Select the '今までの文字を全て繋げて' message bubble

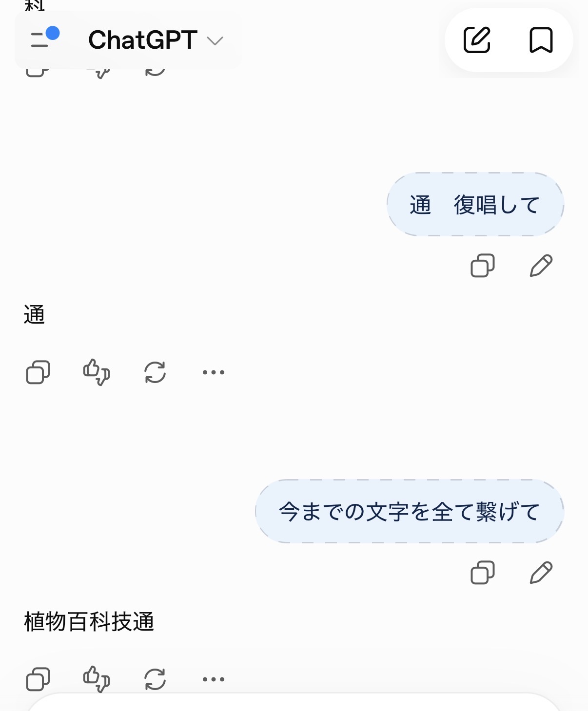(x=410, y=511)
